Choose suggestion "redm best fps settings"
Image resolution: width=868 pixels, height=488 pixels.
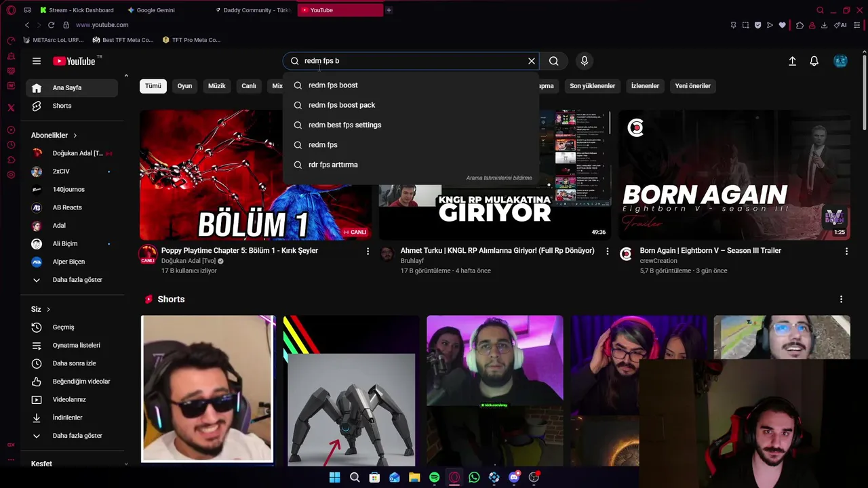(411, 125)
